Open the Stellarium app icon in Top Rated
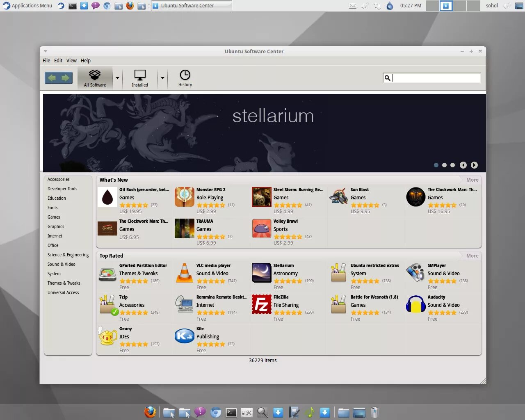 pyautogui.click(x=262, y=273)
